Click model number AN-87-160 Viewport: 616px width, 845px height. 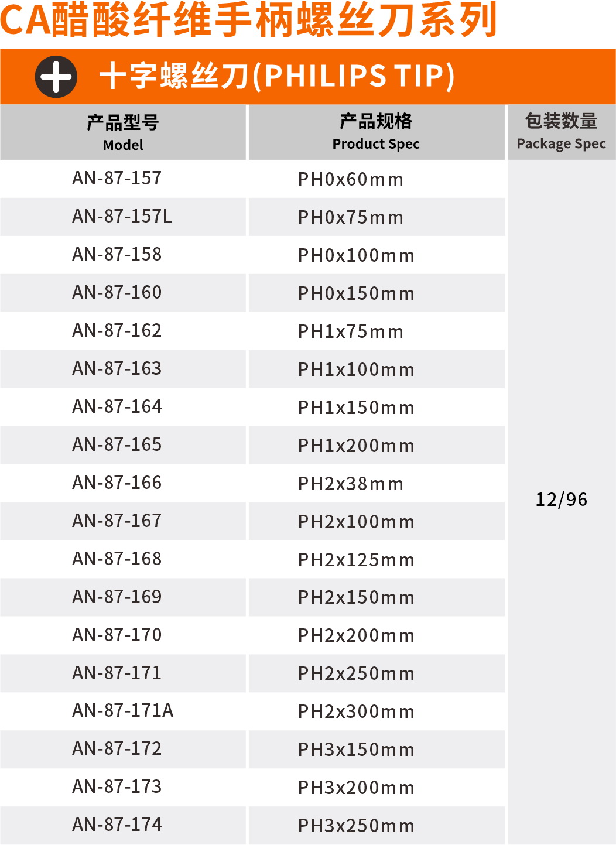point(117,293)
